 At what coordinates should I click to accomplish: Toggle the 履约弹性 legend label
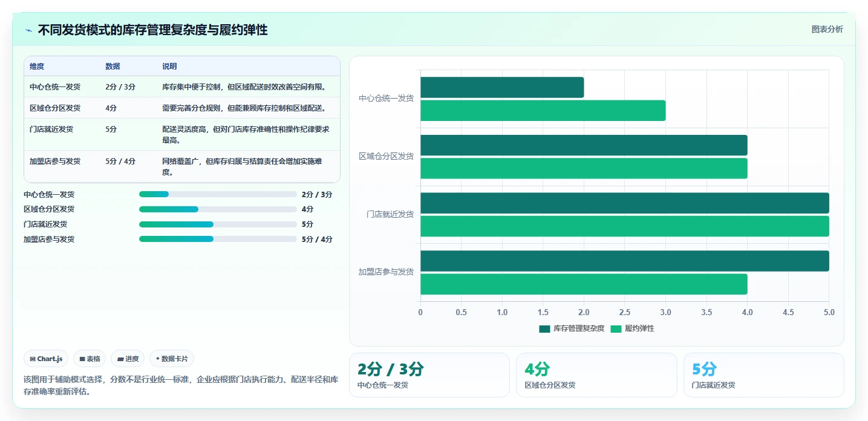click(x=639, y=328)
